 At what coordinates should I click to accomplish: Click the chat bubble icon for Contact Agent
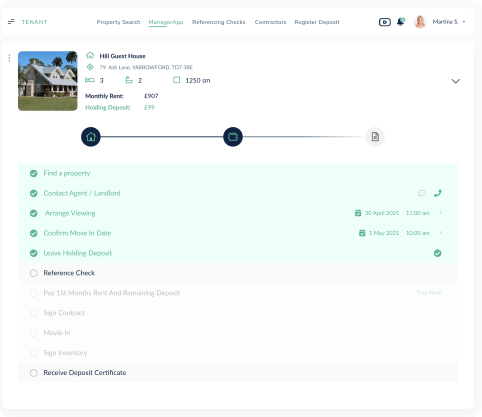(422, 193)
